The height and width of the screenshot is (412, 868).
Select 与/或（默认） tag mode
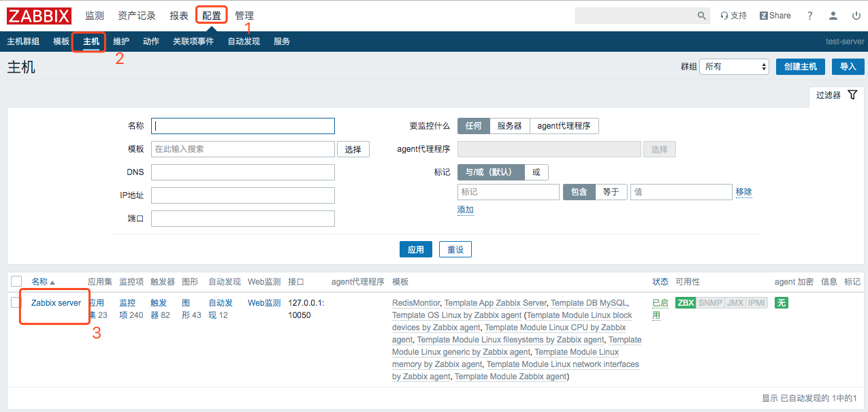[x=491, y=172]
